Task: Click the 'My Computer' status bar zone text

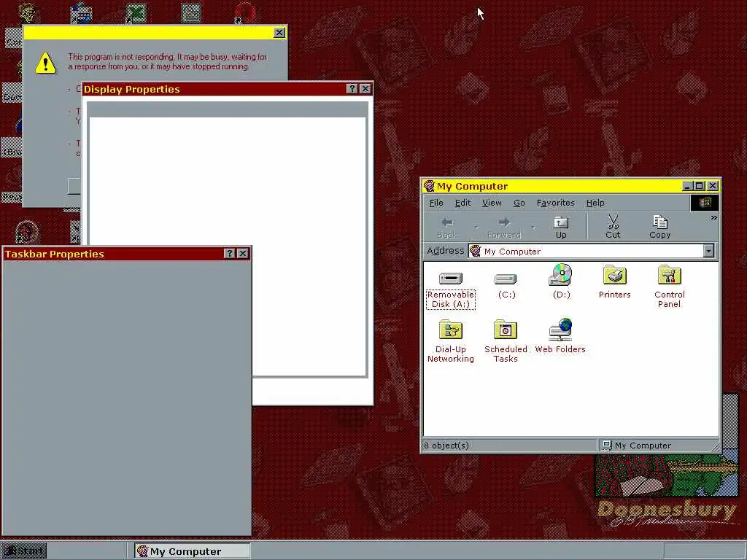Action: pos(643,446)
